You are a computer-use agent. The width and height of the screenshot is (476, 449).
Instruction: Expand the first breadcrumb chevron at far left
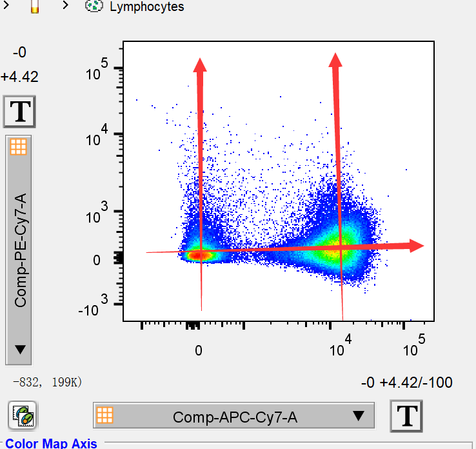coord(6,6)
